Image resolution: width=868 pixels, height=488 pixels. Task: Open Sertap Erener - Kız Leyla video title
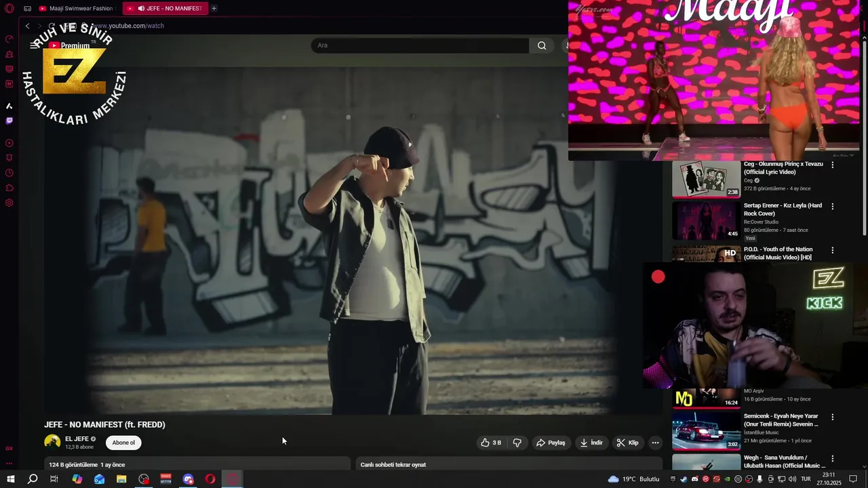pos(783,209)
